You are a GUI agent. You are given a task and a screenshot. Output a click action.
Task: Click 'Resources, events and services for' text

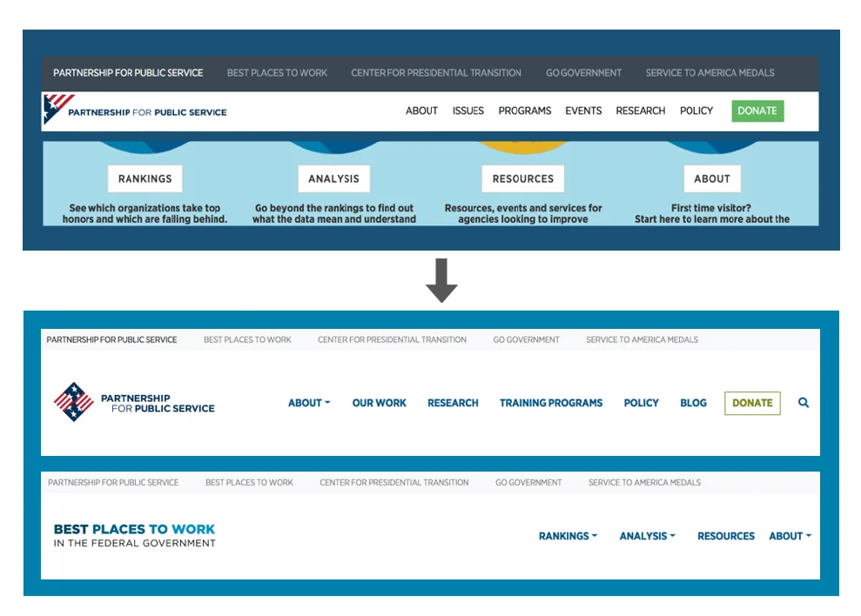[x=522, y=208]
